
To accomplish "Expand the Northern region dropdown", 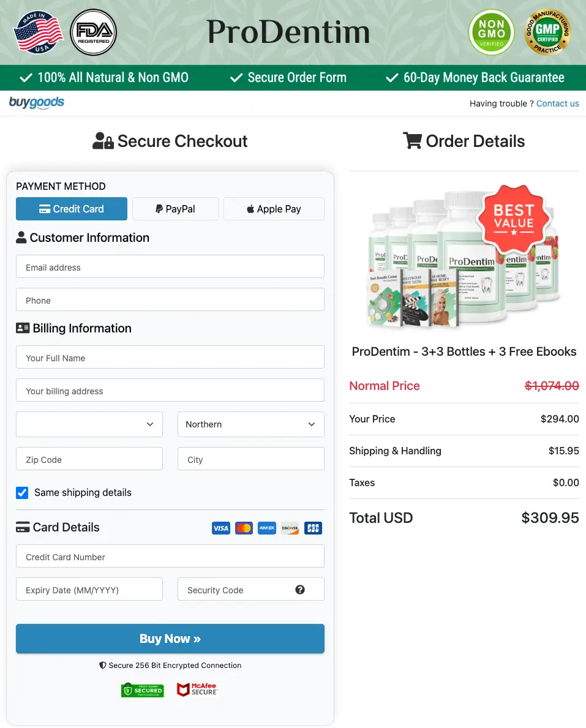I will coord(250,424).
